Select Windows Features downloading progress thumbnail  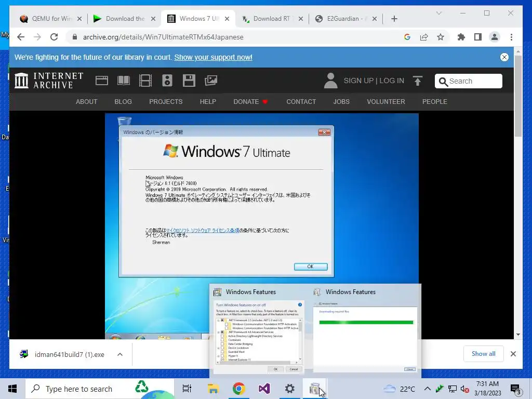(x=365, y=337)
